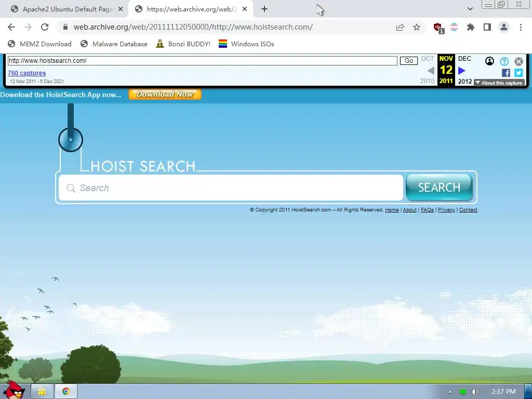This screenshot has height=399, width=532.
Task: Click the padlock site info icon
Action: pos(65,27)
